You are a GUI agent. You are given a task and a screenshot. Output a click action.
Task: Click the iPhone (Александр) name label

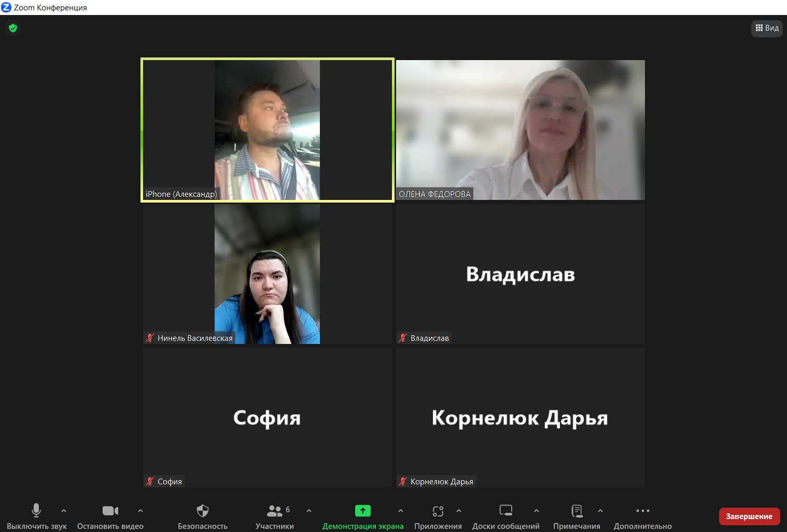[181, 194]
